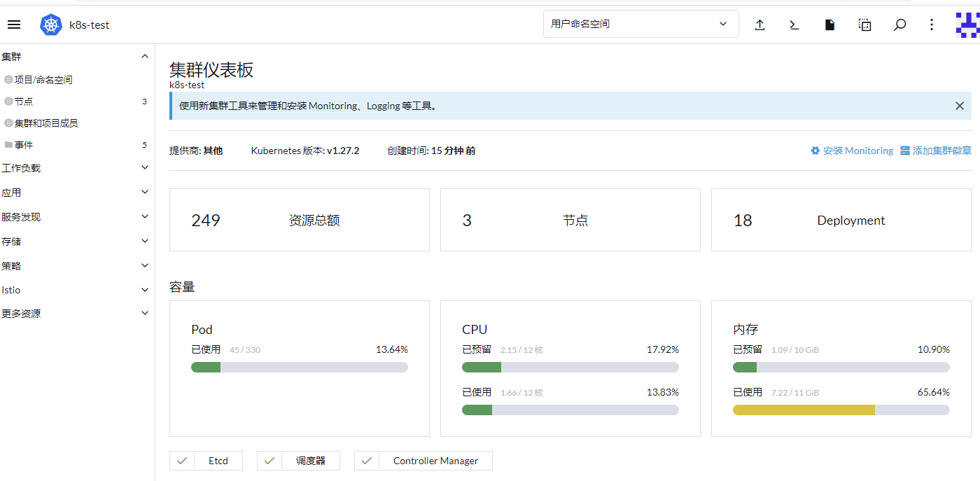Click the badge icon beside 添加集群徽章

pos(905,151)
